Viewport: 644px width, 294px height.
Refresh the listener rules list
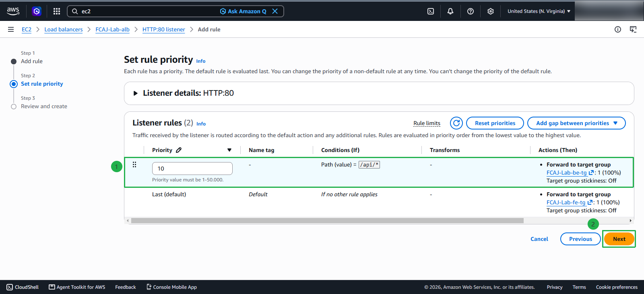(x=456, y=123)
